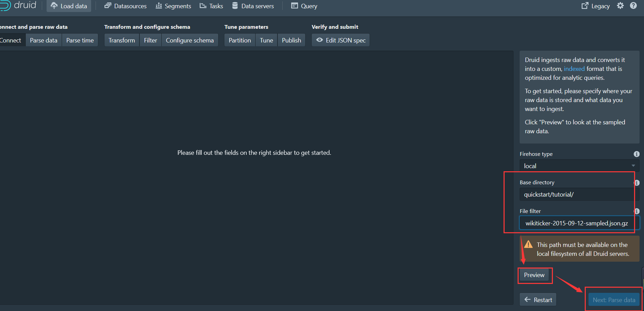Image resolution: width=644 pixels, height=311 pixels.
Task: Focus the Base directory input field
Action: (577, 195)
